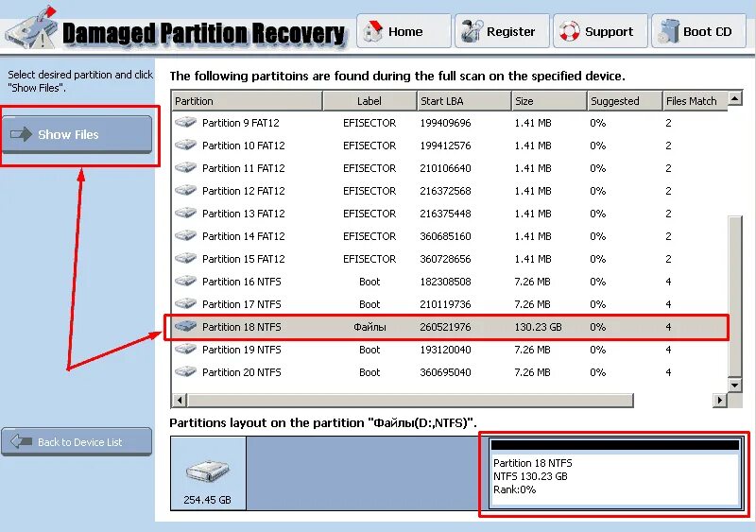Screen dimensions: 756x532
Task: Sort by the Partition column header
Action: coord(247,101)
